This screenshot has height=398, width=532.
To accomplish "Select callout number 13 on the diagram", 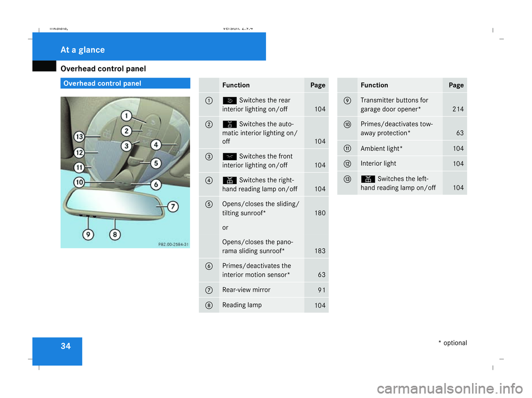I will click(x=81, y=136).
